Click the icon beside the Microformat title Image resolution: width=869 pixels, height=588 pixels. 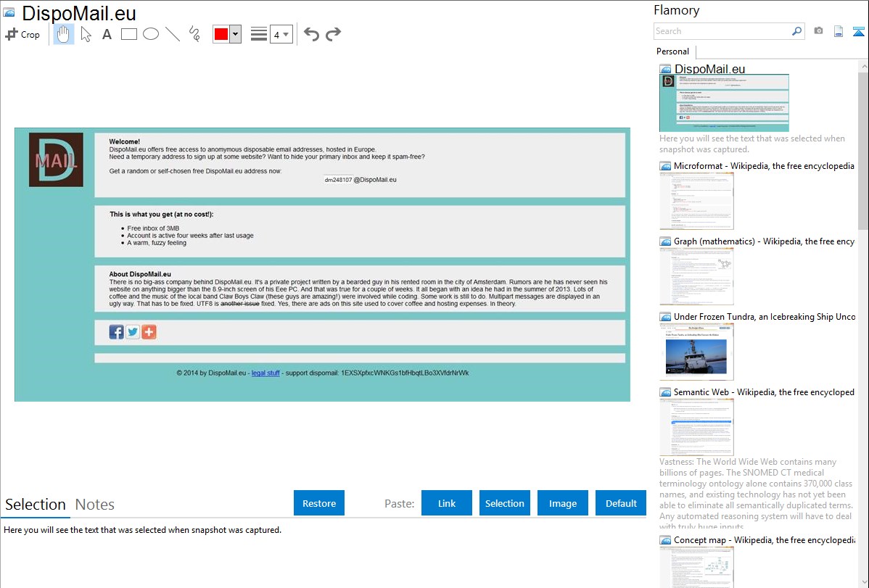[665, 166]
